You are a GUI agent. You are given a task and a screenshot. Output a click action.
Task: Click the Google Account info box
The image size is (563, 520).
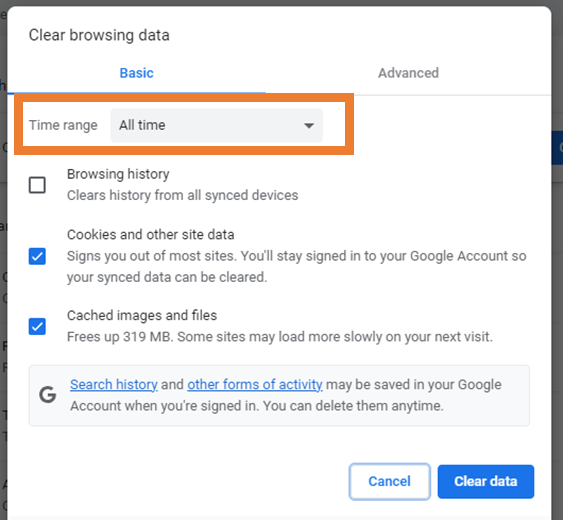click(279, 395)
